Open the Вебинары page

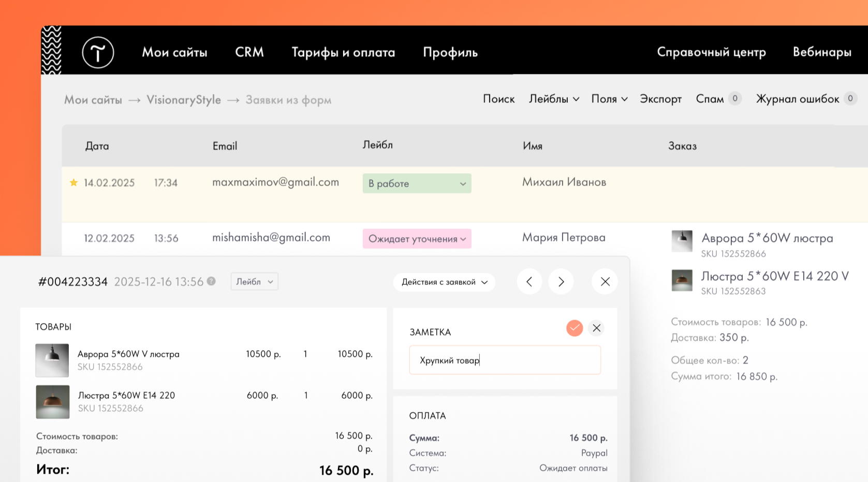coord(822,52)
